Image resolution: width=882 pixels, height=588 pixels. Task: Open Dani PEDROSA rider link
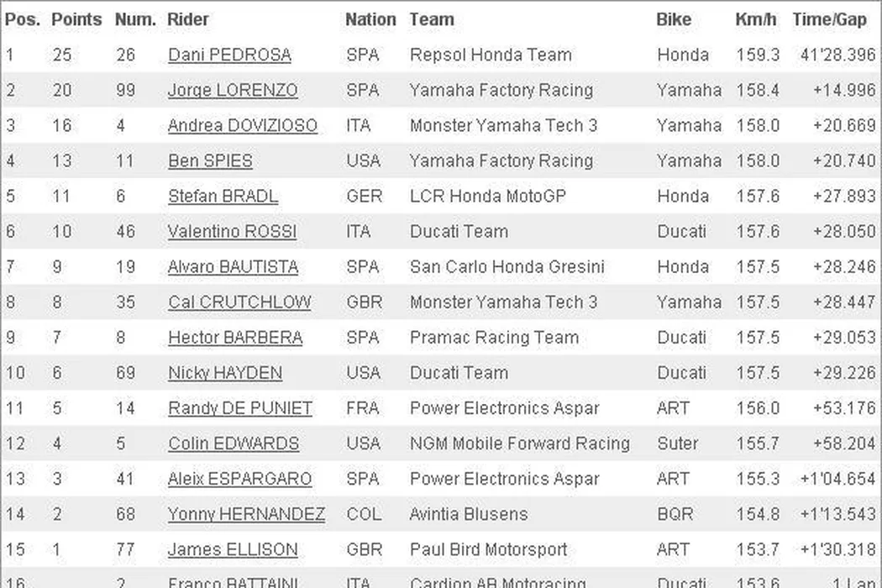229,55
